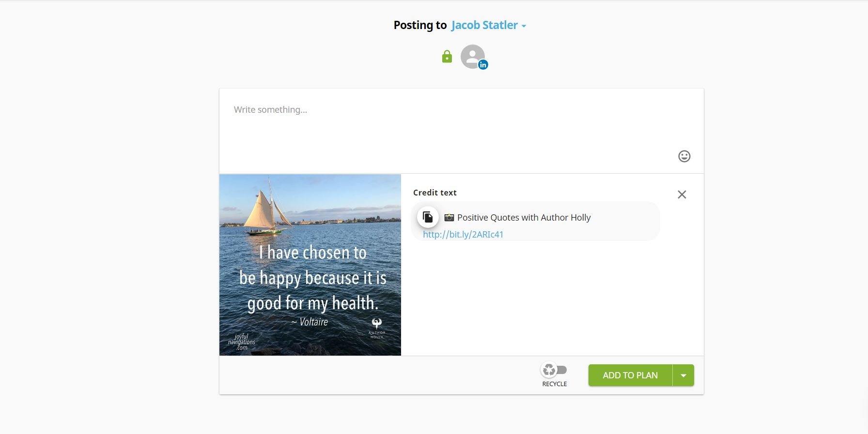
Task: Click the Credit text heading
Action: coord(435,193)
